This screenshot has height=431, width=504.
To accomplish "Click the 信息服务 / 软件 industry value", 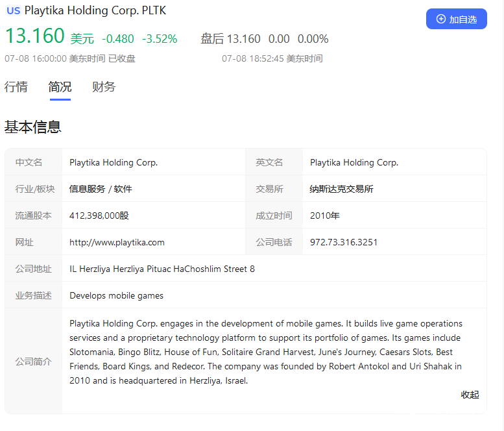I will click(101, 189).
